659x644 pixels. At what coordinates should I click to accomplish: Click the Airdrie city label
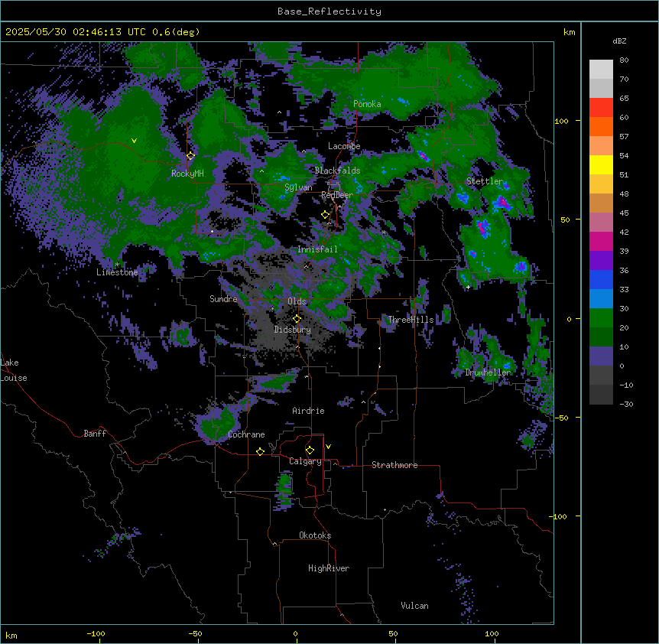pos(309,411)
